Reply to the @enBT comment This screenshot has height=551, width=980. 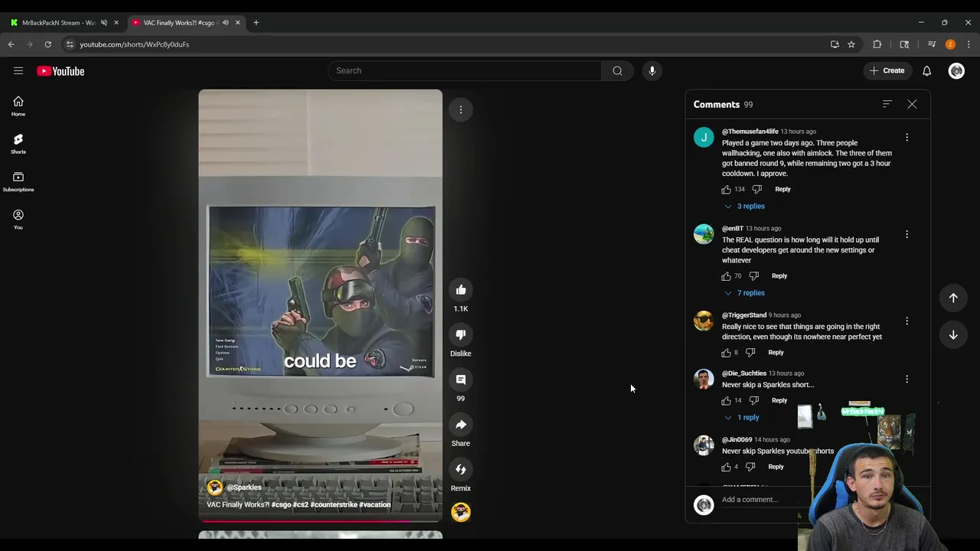pos(779,275)
